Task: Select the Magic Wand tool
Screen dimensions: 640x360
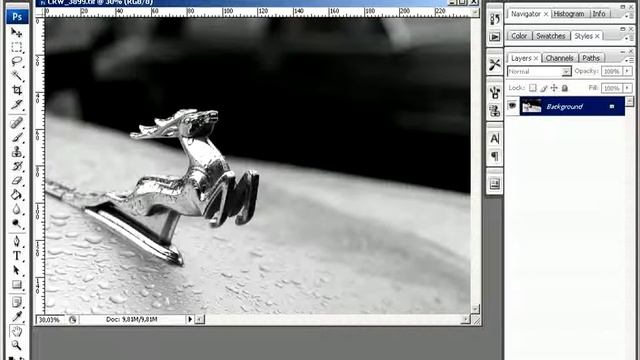Action: pyautogui.click(x=16, y=76)
